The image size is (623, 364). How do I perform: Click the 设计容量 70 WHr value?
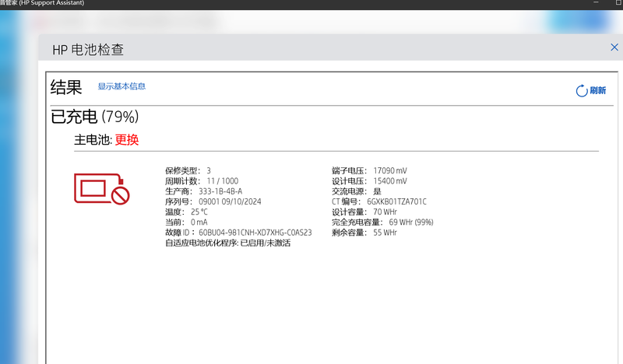click(385, 212)
